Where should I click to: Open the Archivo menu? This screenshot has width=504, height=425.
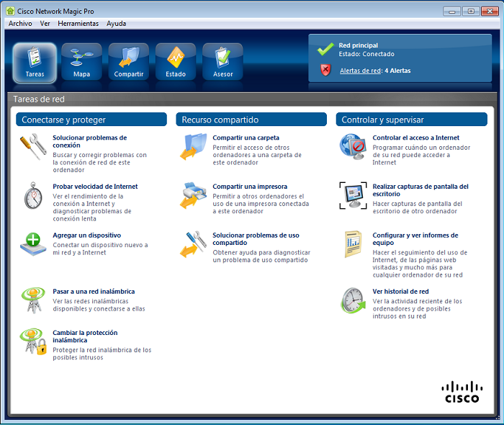click(x=20, y=24)
